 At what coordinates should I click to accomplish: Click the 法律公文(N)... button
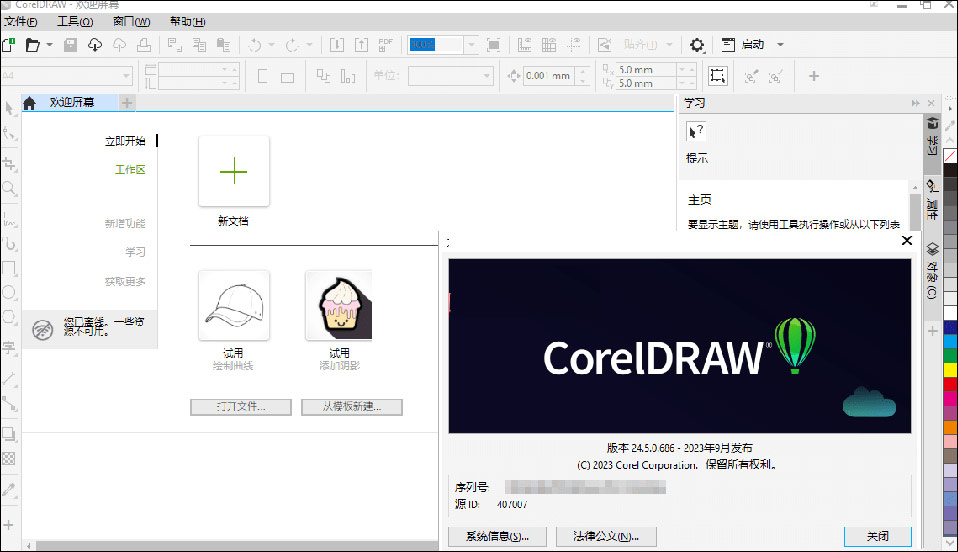pyautogui.click(x=606, y=537)
